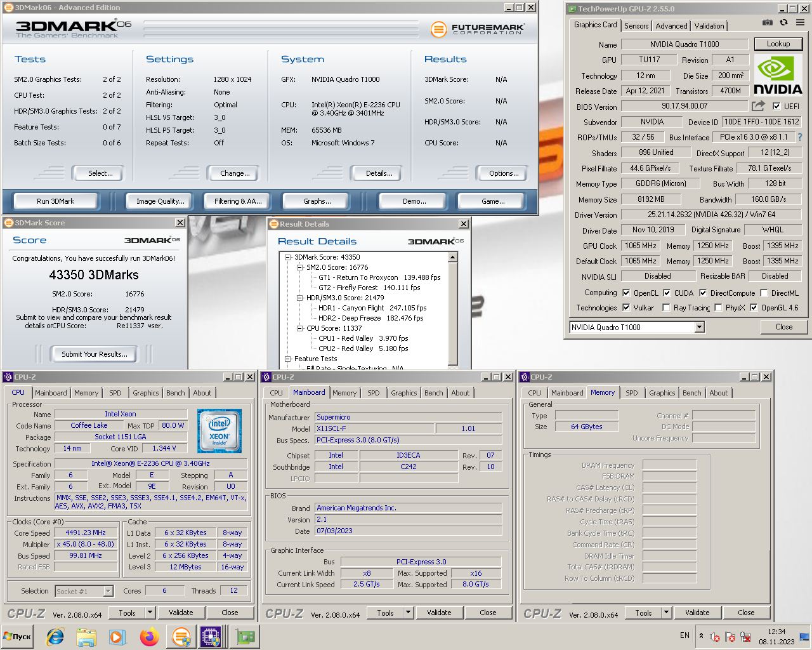This screenshot has height=650, width=812.
Task: Toggle the PhysX checkbox
Action: [718, 308]
